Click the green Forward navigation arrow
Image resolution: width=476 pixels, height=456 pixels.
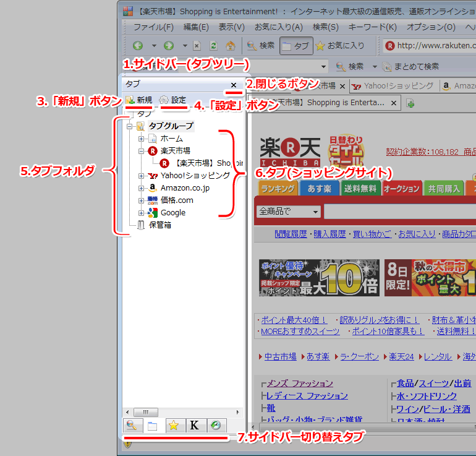coord(168,46)
